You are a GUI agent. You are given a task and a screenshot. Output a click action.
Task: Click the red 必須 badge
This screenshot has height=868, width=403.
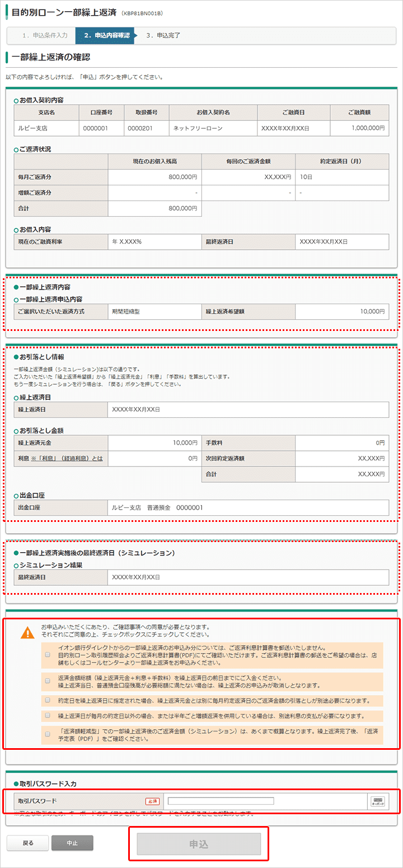(152, 801)
